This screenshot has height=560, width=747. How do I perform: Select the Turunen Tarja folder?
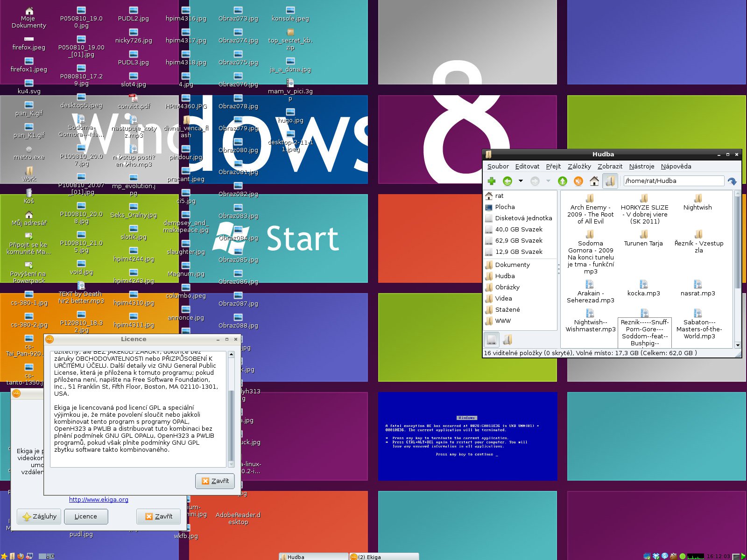tap(643, 238)
